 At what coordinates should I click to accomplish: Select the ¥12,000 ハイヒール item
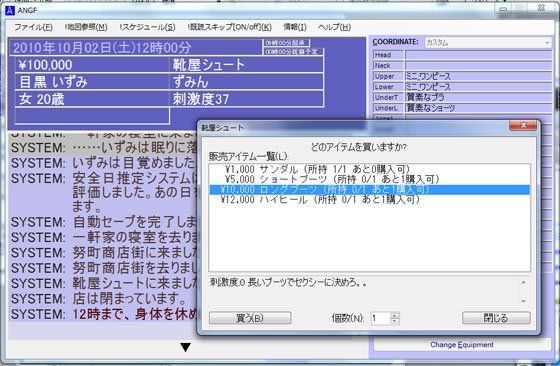pyautogui.click(x=370, y=200)
